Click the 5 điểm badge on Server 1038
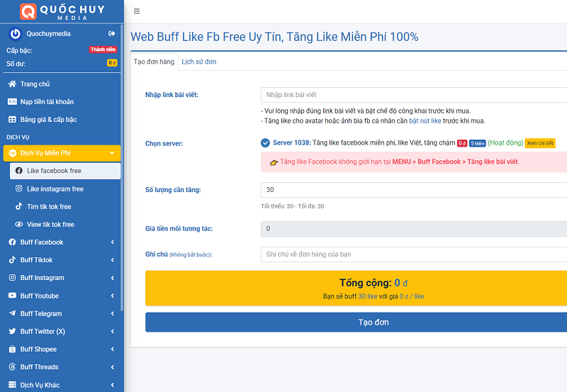The image size is (567, 392). [x=477, y=143]
